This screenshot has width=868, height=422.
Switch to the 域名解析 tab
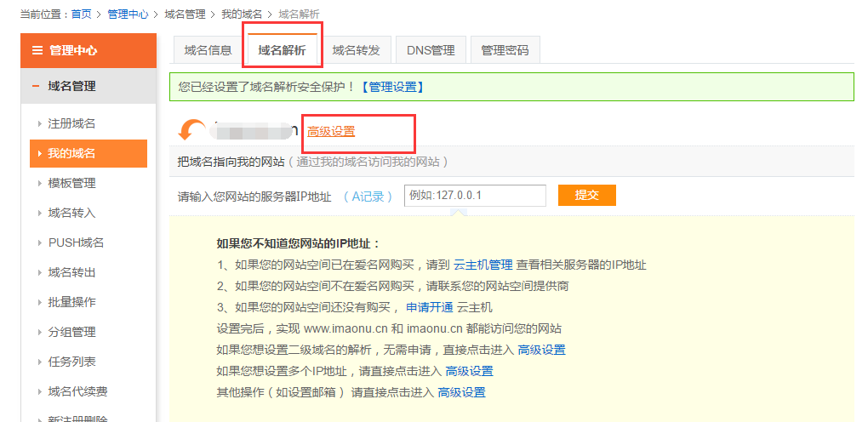tap(282, 50)
